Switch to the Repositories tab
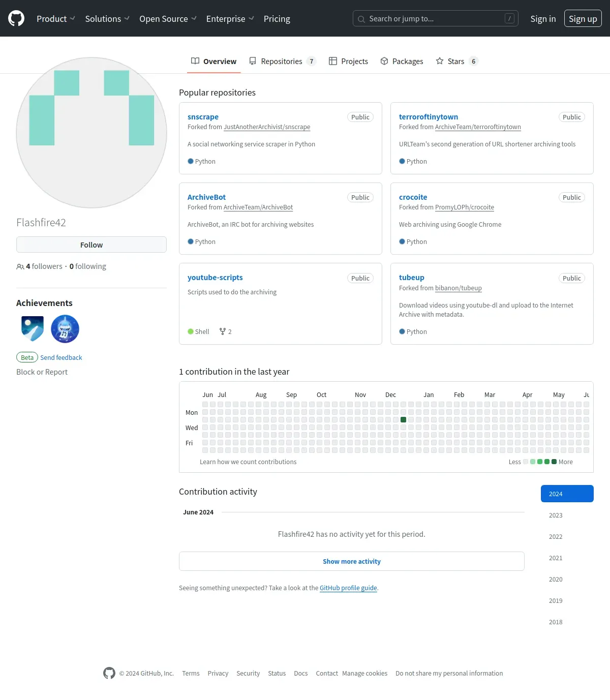This screenshot has width=610, height=700. click(x=283, y=61)
